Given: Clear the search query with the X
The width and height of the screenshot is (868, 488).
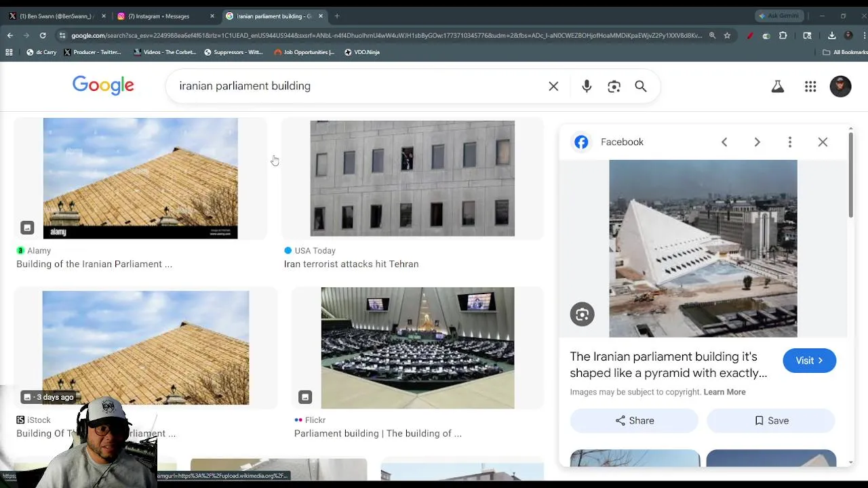Looking at the screenshot, I should (x=553, y=86).
